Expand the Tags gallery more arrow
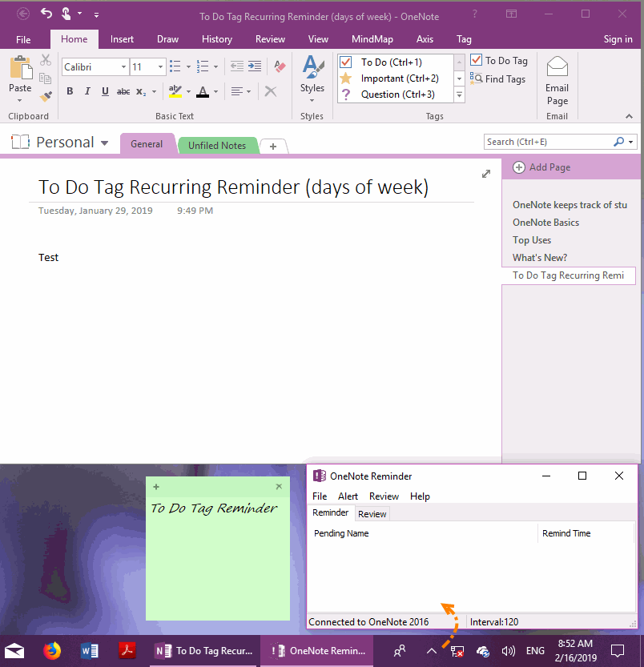 [x=459, y=94]
